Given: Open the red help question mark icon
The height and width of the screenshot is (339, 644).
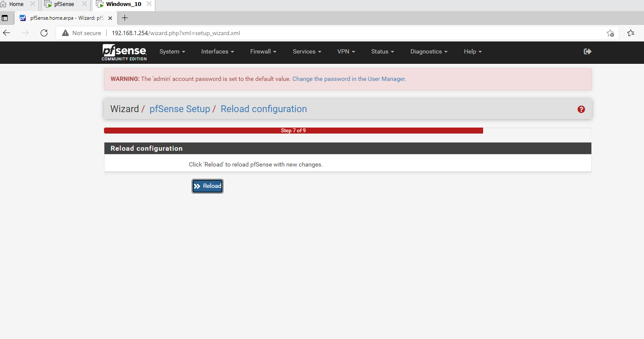Looking at the screenshot, I should coord(581,109).
